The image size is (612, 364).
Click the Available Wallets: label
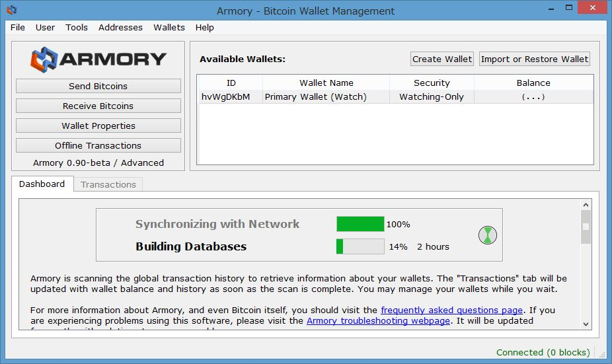[243, 59]
